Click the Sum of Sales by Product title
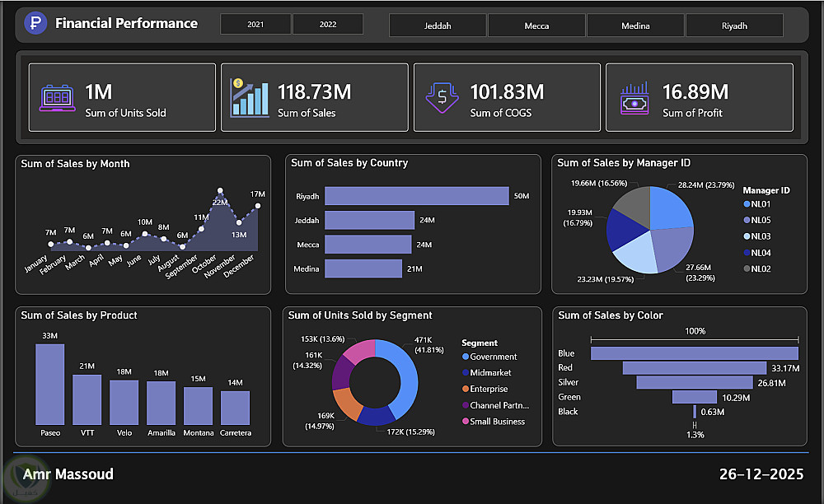 79,315
